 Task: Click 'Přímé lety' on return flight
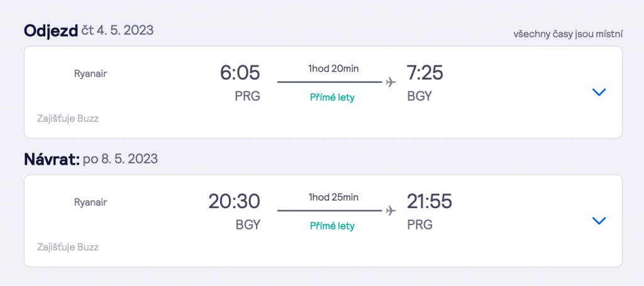(332, 226)
